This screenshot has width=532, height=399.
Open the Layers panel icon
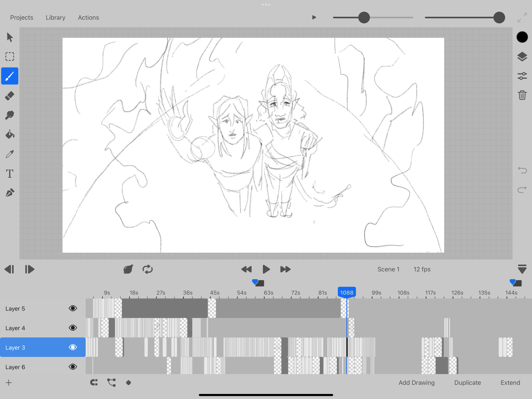522,57
